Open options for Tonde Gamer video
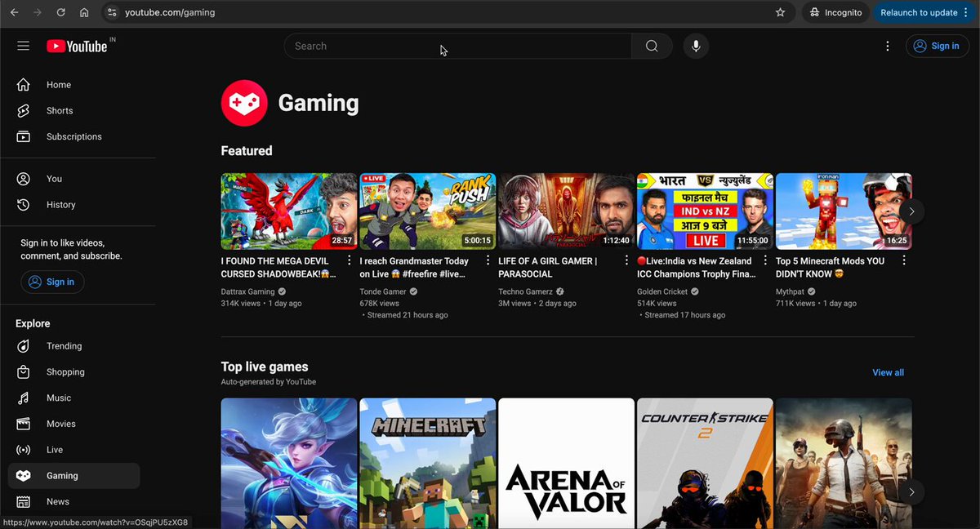This screenshot has width=980, height=529. click(x=488, y=261)
